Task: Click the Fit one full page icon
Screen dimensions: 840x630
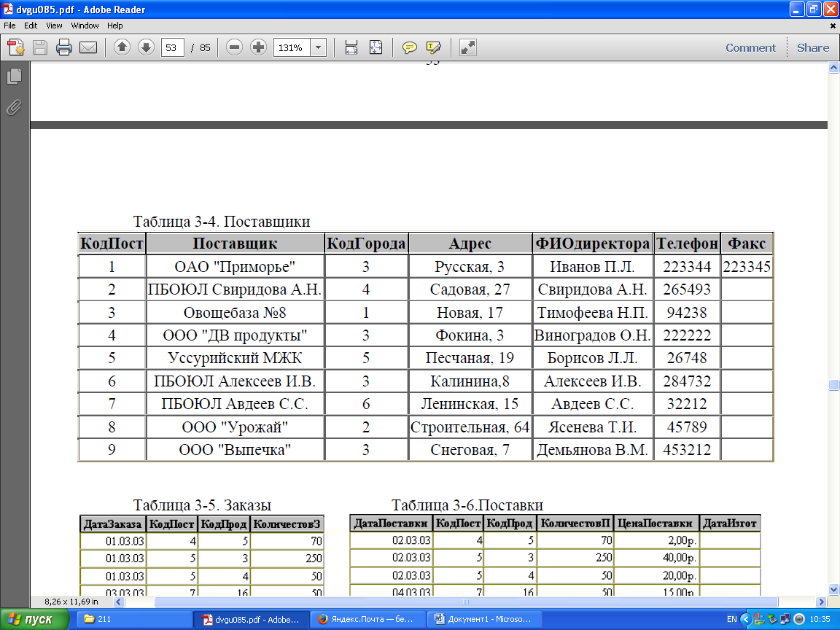Action: 376,47
